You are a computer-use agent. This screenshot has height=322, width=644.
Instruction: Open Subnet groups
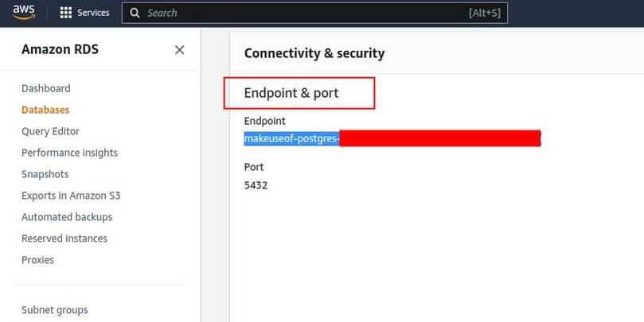[55, 310]
